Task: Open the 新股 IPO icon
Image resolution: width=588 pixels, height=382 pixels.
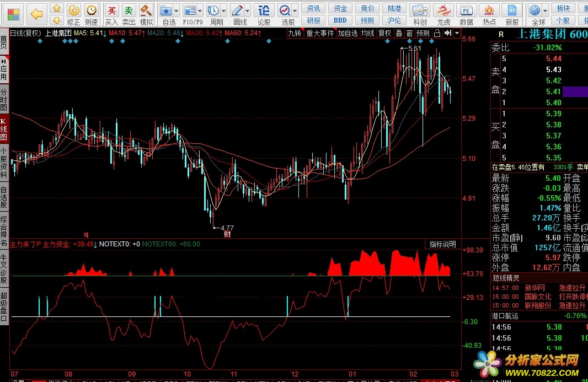Action: (512, 10)
